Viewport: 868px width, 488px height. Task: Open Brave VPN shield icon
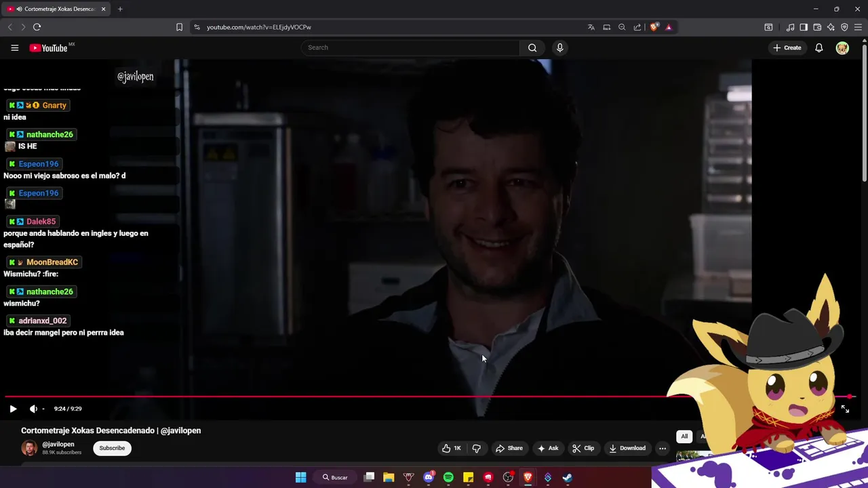point(844,27)
